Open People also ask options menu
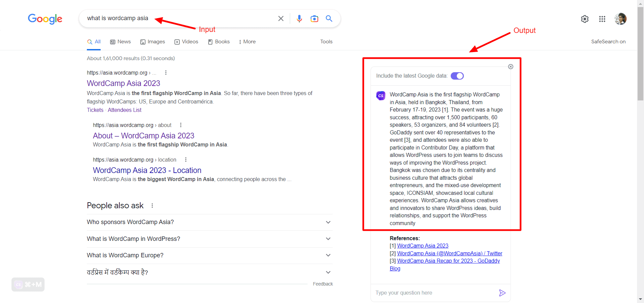The width and height of the screenshot is (644, 303). (x=152, y=206)
